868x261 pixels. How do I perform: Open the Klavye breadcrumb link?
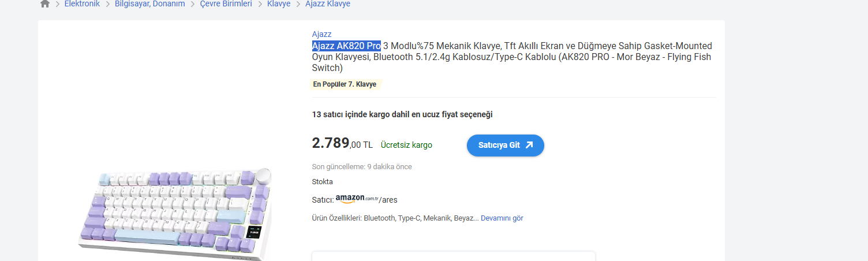pyautogui.click(x=278, y=4)
